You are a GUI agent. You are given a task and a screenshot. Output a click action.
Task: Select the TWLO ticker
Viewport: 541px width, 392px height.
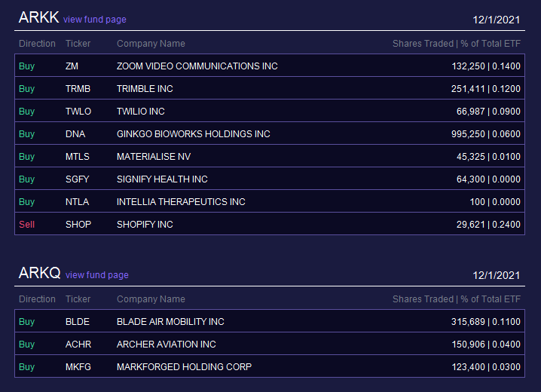click(x=78, y=112)
